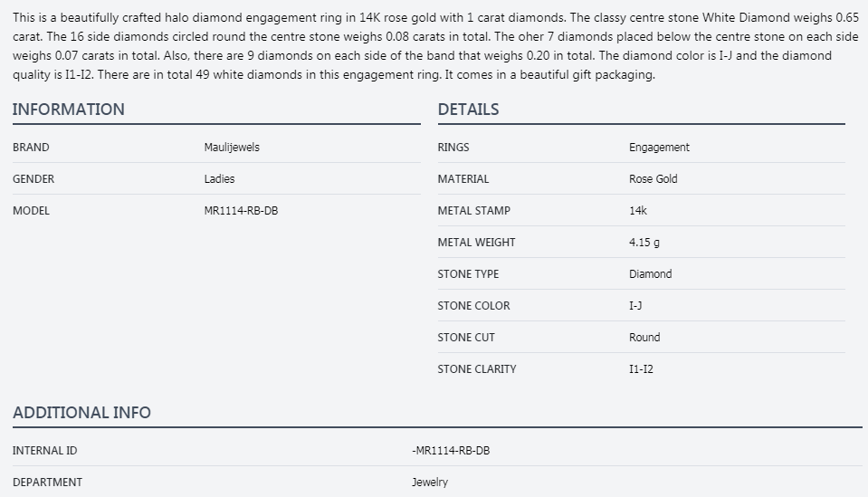Select the Ladies gender value
Viewport: 868px width, 497px height.
(x=219, y=179)
